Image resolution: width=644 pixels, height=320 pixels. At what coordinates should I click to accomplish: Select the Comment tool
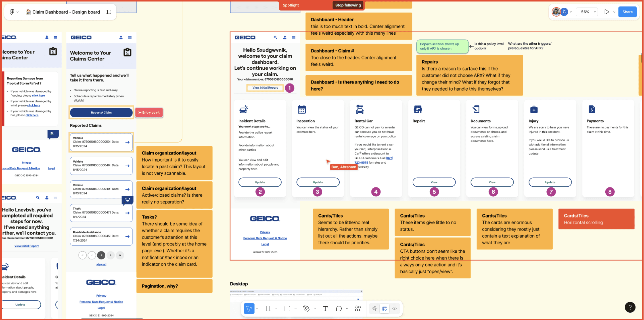(x=339, y=309)
